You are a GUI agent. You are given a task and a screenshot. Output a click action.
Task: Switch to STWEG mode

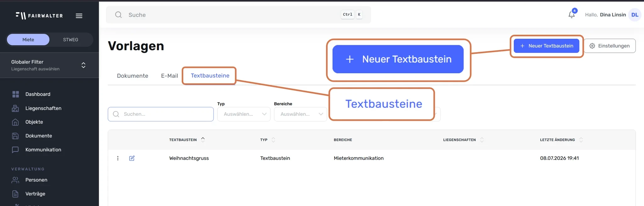[71, 40]
